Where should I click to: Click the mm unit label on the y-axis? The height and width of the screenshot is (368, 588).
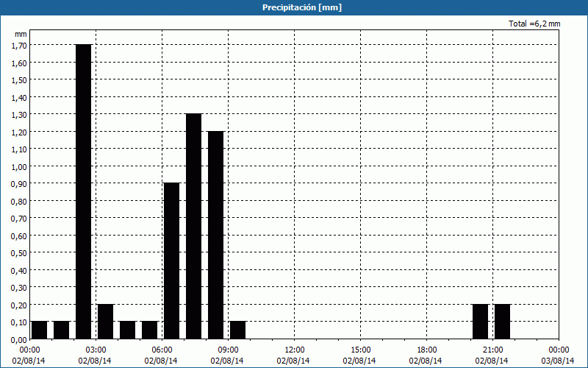21,35
